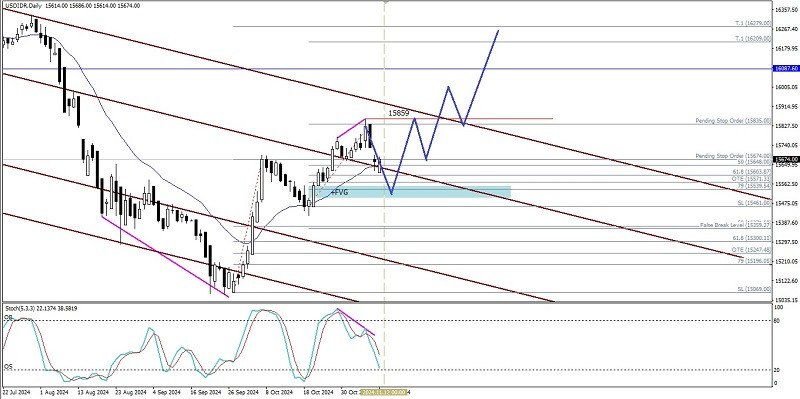Click the OB overbought level label
Image resolution: width=800 pixels, height=399 pixels.
(8, 317)
